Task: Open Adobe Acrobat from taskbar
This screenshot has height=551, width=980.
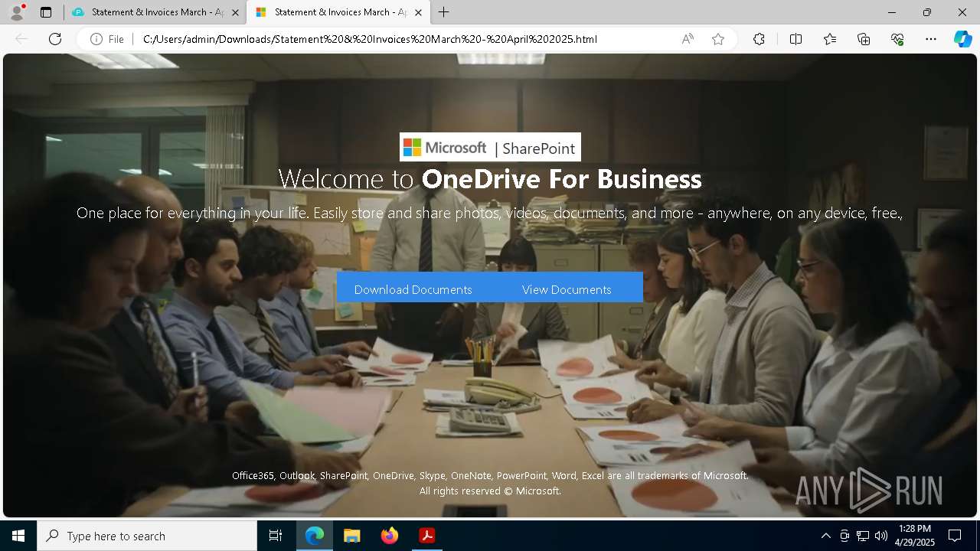Action: tap(427, 536)
